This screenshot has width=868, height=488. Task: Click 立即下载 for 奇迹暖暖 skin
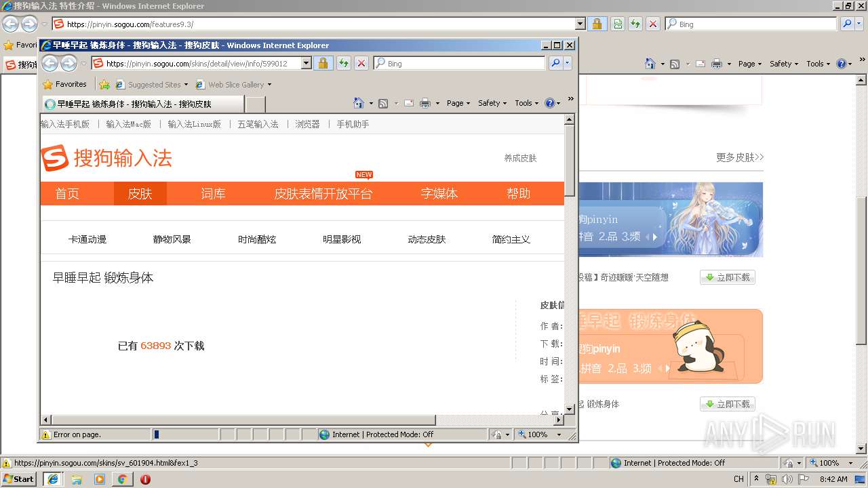click(x=728, y=277)
